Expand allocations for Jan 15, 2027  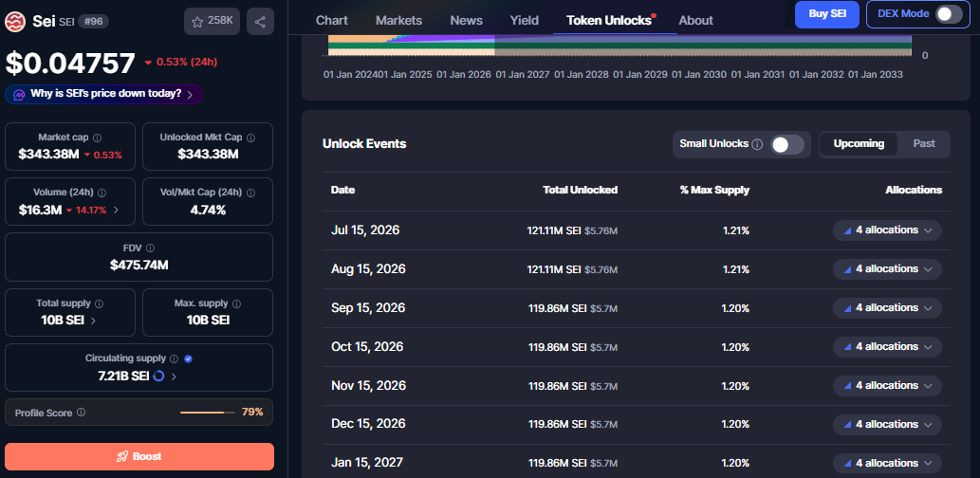pos(887,463)
